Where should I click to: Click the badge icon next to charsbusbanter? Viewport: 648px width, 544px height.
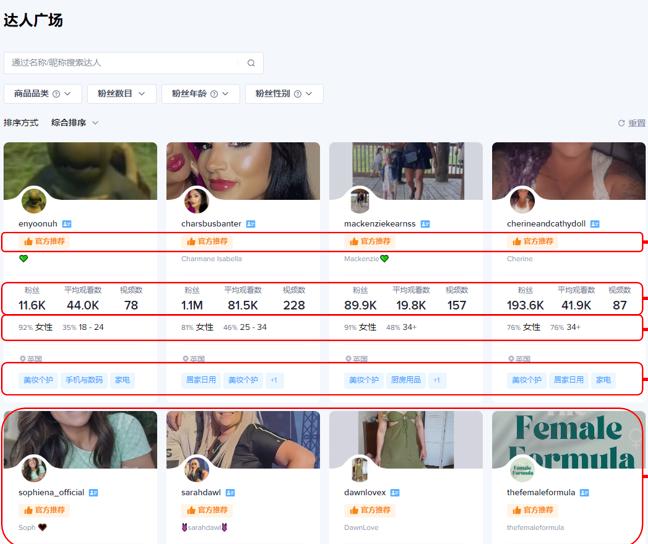[x=250, y=224]
